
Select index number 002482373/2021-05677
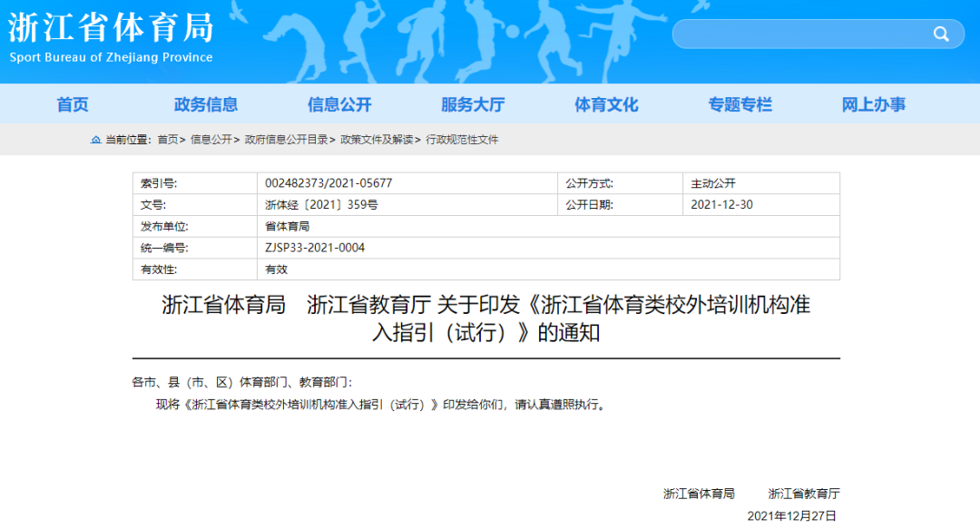click(328, 183)
